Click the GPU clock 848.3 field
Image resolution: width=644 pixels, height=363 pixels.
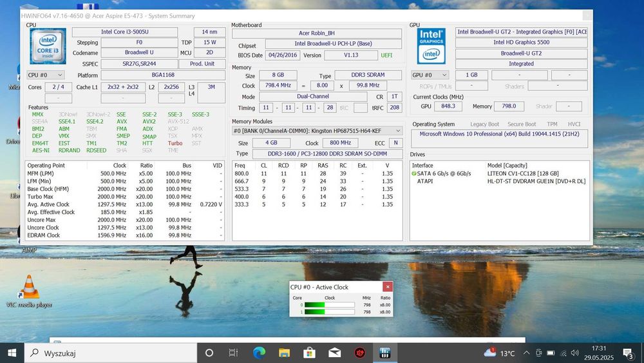click(448, 106)
